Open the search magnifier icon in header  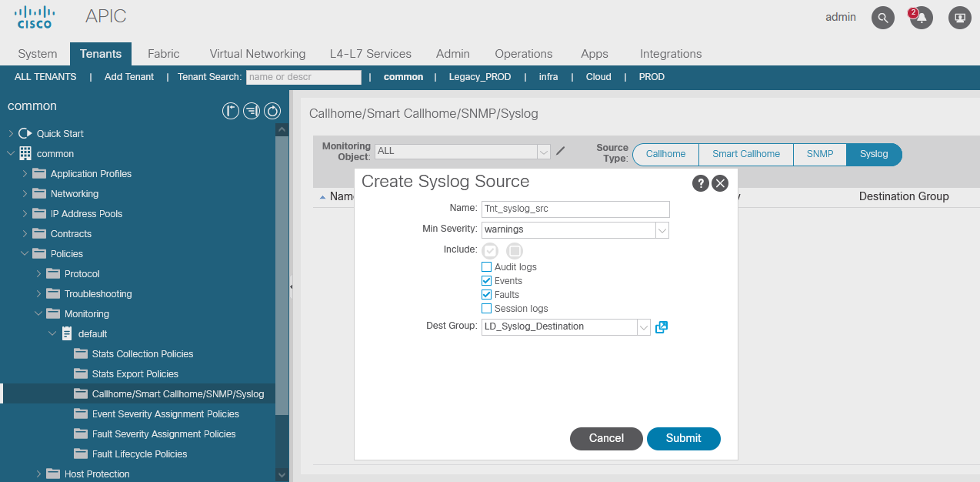coord(882,18)
